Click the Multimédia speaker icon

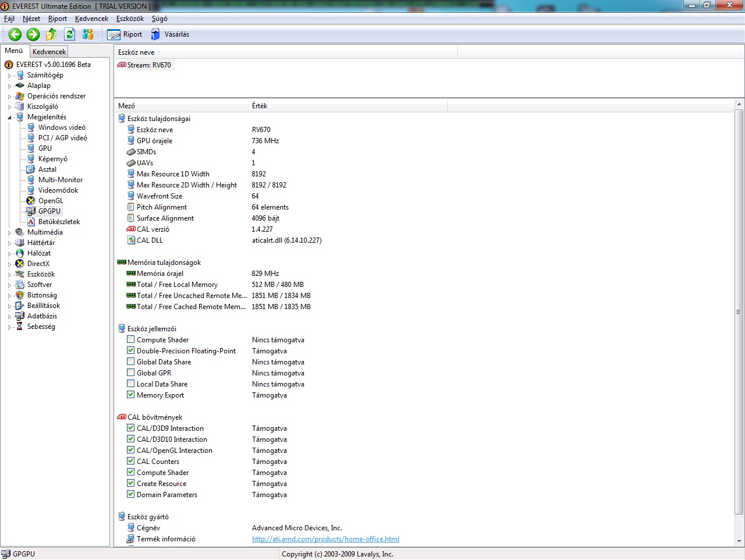[x=20, y=232]
